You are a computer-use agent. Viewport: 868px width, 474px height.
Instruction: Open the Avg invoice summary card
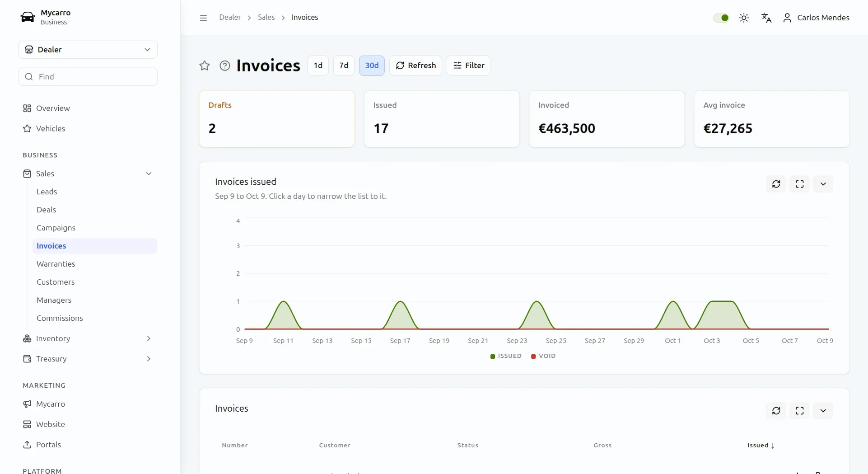point(772,119)
